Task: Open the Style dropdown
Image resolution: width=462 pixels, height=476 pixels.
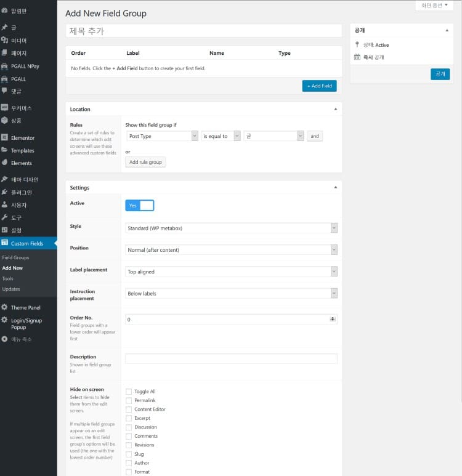Action: click(231, 228)
